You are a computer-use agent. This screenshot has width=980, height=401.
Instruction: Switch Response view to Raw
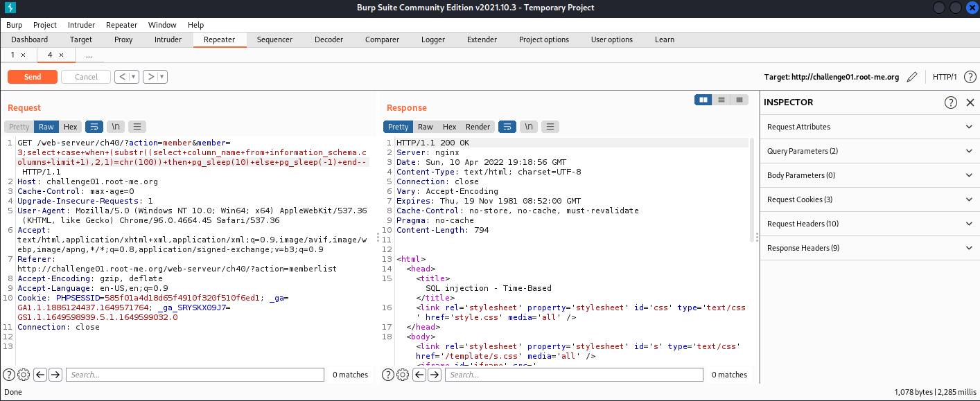(426, 127)
